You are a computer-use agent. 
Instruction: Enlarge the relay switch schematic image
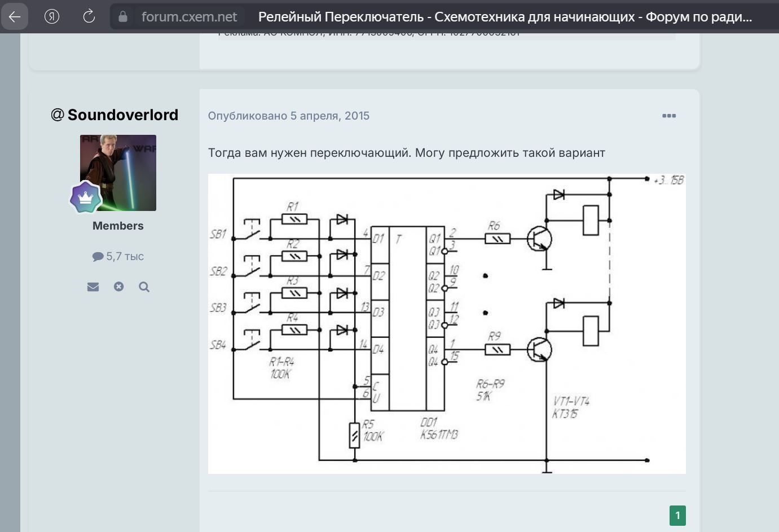pyautogui.click(x=447, y=324)
